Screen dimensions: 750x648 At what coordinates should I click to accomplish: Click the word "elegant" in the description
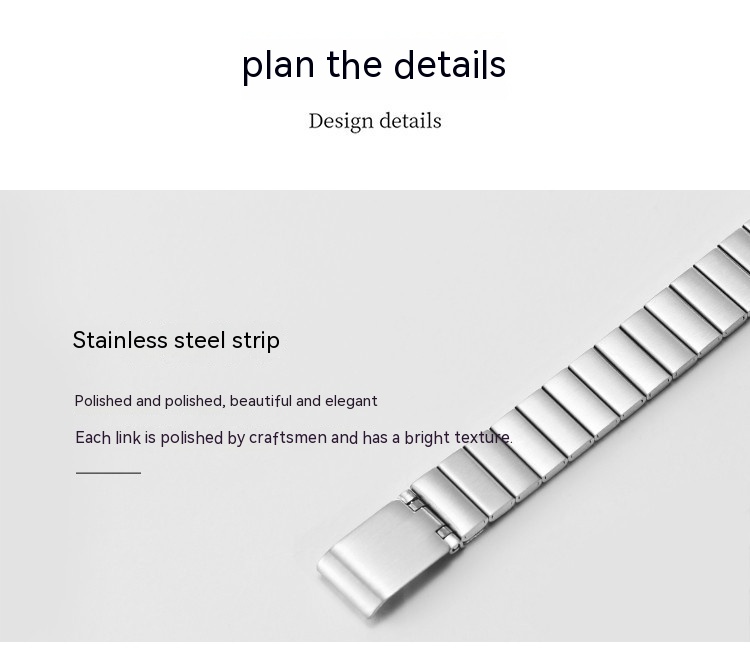[351, 401]
